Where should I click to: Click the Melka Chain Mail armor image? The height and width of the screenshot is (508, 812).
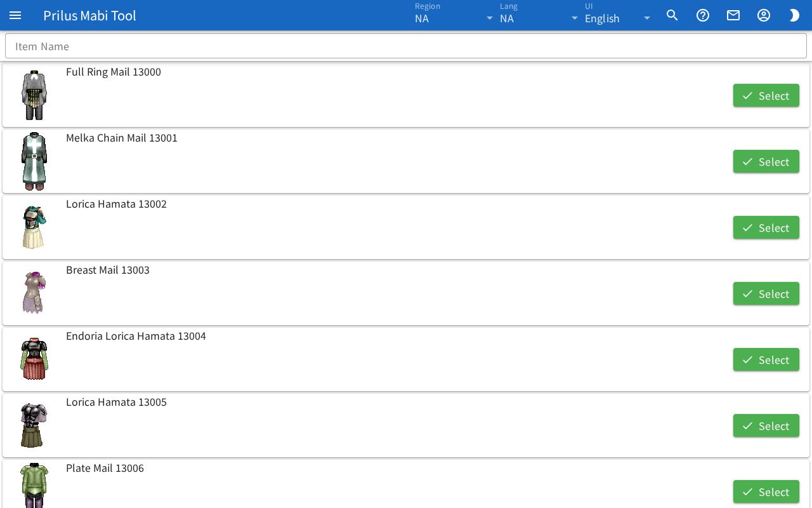pos(34,161)
